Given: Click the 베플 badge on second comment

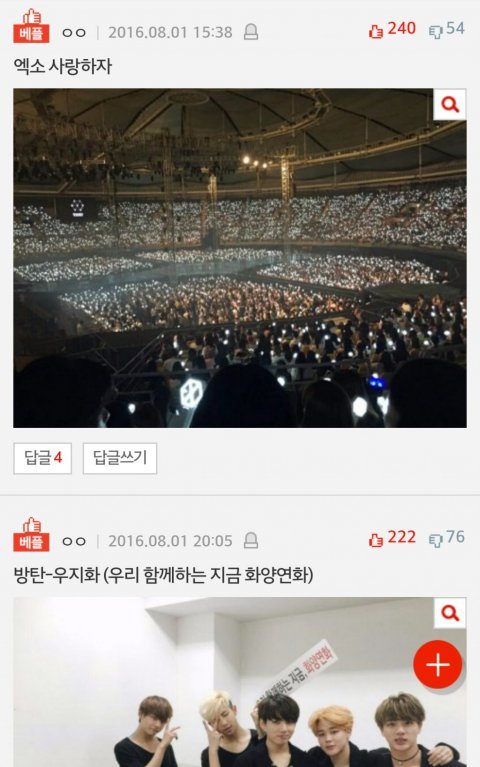Looking at the screenshot, I should pyautogui.click(x=31, y=535).
